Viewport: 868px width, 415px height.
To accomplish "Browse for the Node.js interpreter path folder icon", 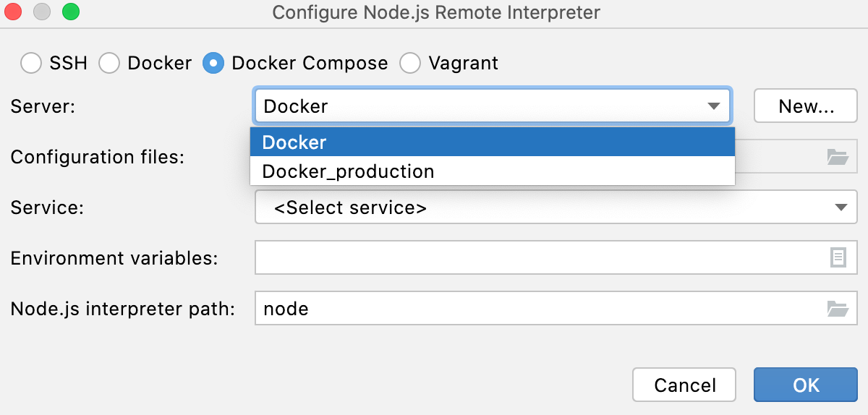I will pos(837,309).
